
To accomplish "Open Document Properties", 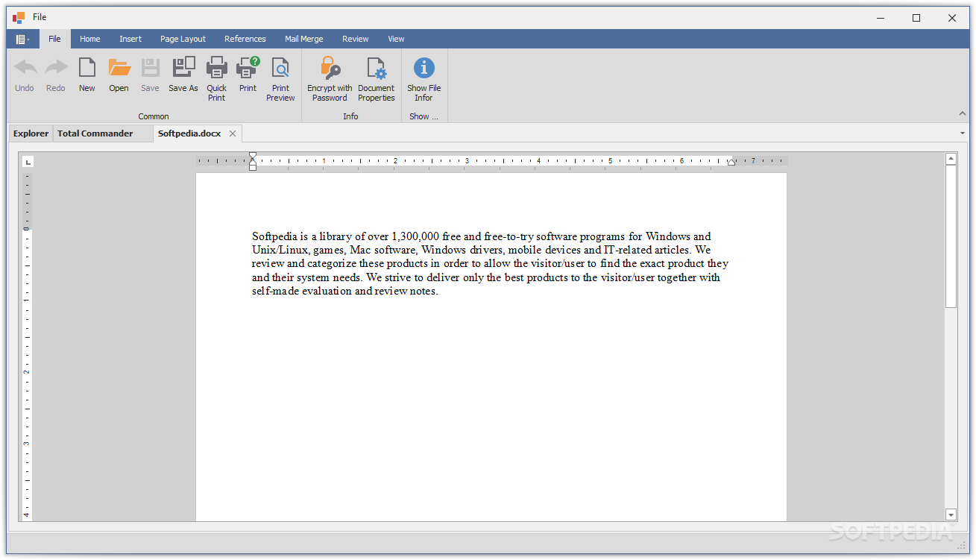I will (x=377, y=79).
